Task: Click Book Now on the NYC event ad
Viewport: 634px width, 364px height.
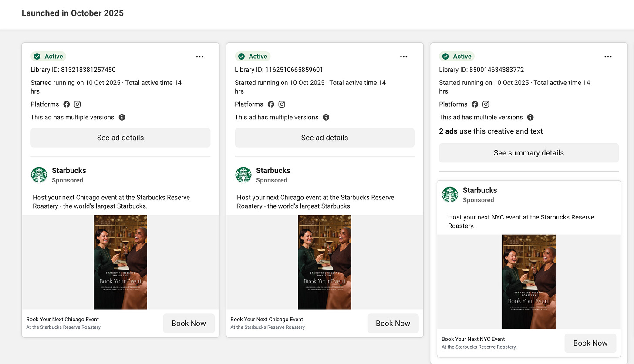Action: [x=590, y=343]
